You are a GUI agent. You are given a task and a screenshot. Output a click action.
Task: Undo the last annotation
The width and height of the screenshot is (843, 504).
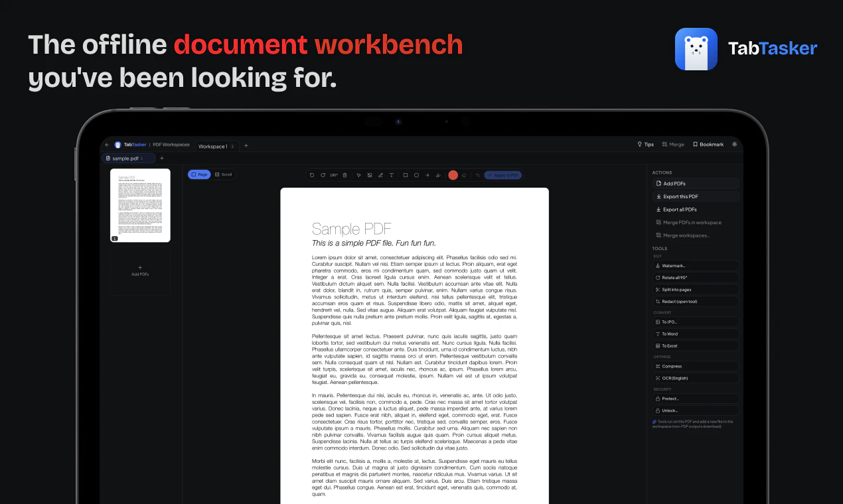[478, 175]
